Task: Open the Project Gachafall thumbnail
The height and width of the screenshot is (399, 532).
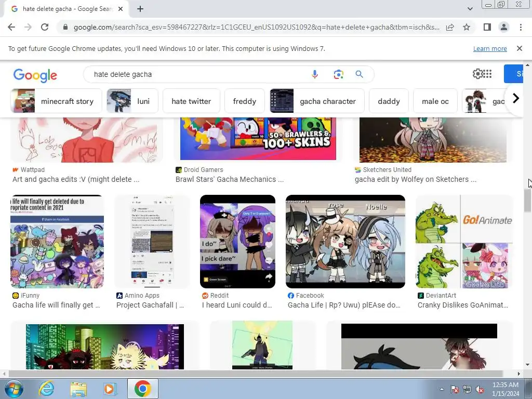Action: click(x=152, y=242)
